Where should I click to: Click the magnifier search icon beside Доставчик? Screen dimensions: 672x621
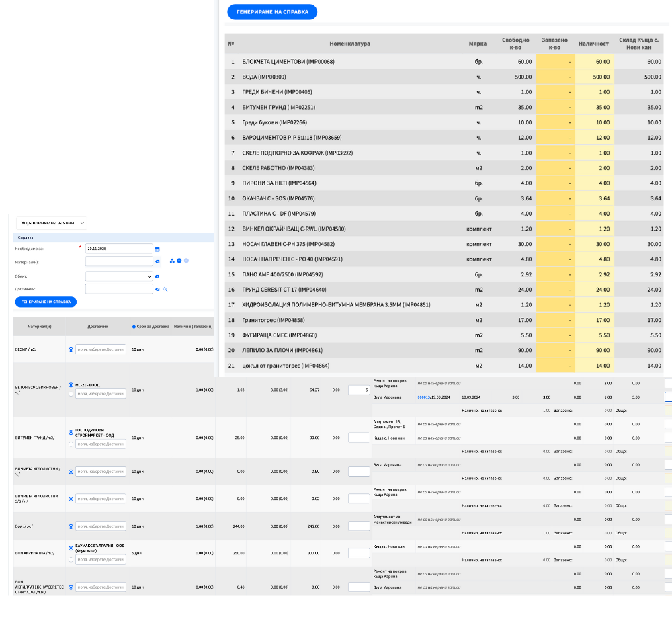[164, 289]
